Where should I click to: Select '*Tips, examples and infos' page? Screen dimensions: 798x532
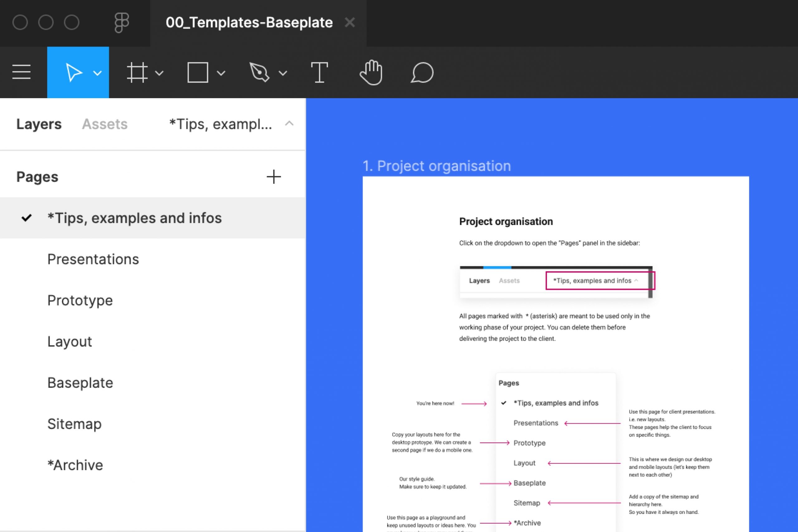153,218
